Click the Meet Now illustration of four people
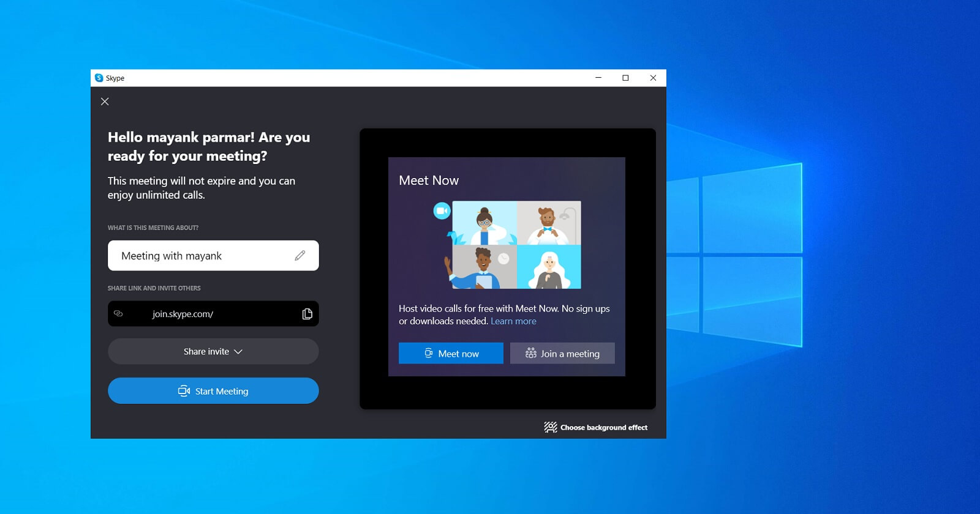The height and width of the screenshot is (514, 980). (512, 245)
